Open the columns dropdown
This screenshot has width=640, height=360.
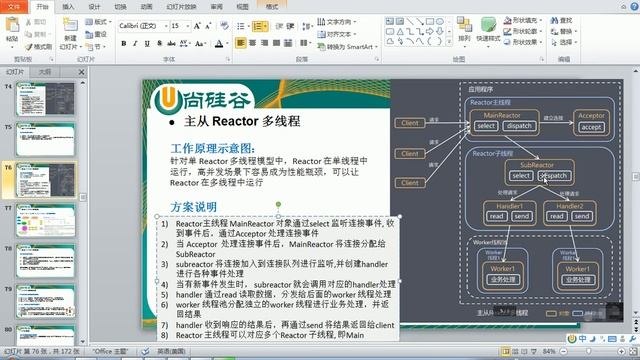(x=304, y=42)
